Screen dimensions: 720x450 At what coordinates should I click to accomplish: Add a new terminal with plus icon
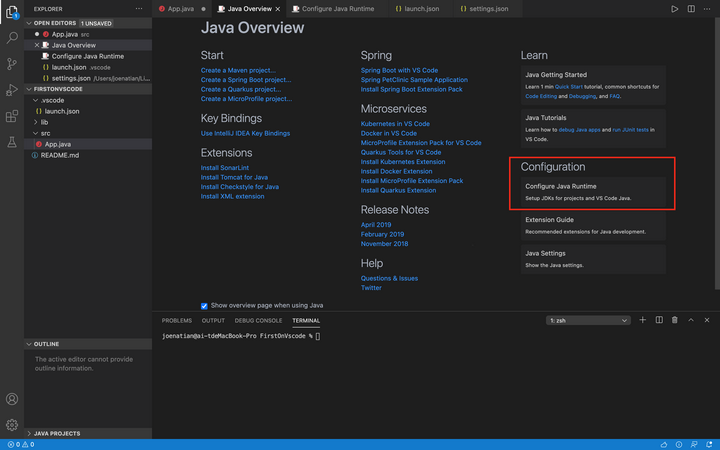[x=643, y=320]
